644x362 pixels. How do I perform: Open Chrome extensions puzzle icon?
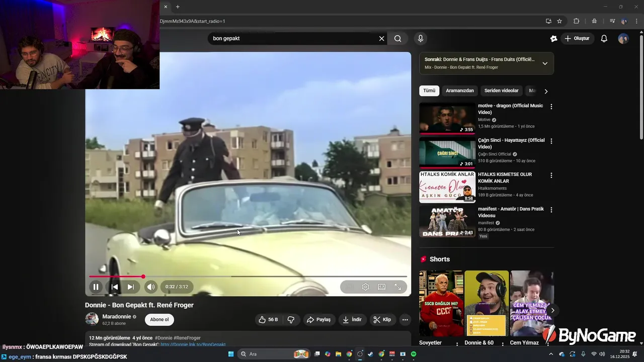point(577,21)
